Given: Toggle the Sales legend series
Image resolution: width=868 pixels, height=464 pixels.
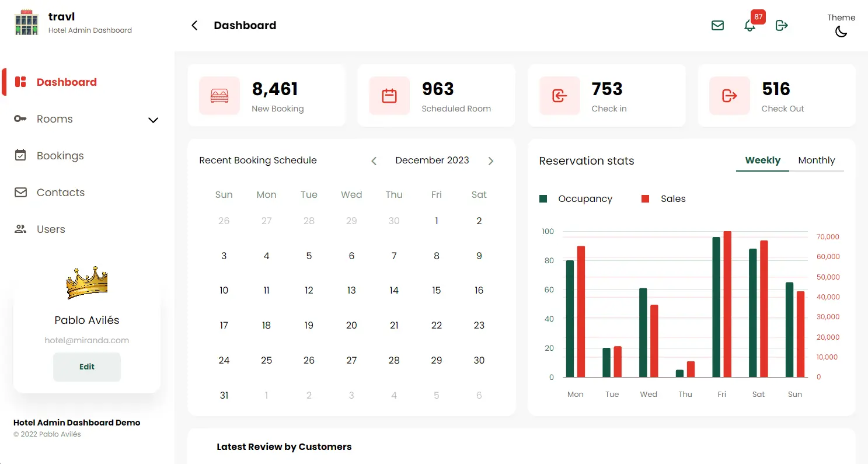Looking at the screenshot, I should (x=664, y=199).
